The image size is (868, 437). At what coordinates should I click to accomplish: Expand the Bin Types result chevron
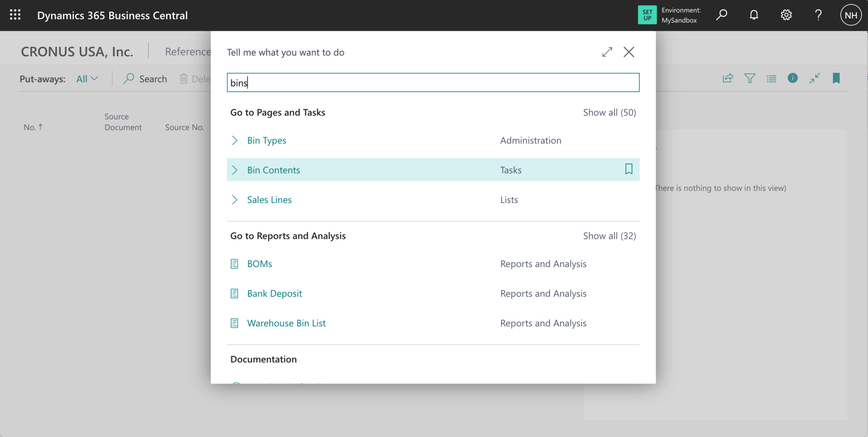tap(234, 140)
